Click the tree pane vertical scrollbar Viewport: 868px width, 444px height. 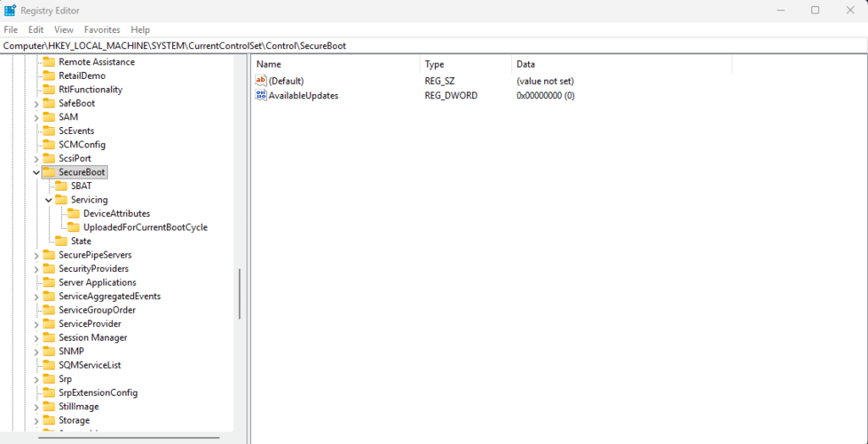click(x=240, y=292)
